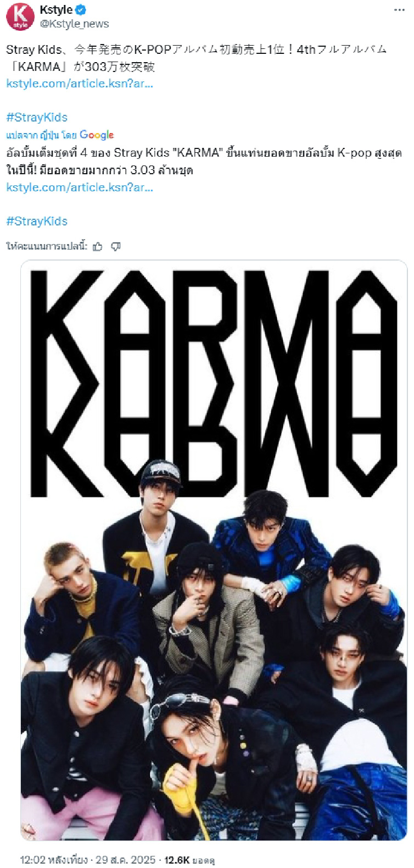Viewport: 414px width, 868px height.
Task: Open the @Kstyle_news handle
Action: pos(74,24)
